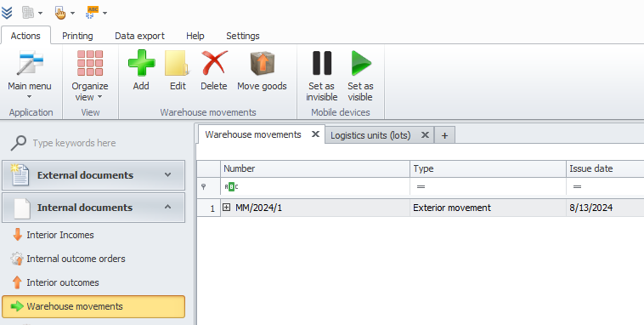This screenshot has height=325, width=644.
Task: Expand the MM/2024/1 row details
Action: pyautogui.click(x=226, y=208)
